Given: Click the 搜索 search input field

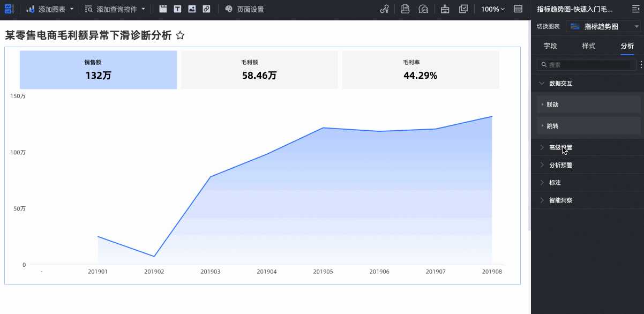Looking at the screenshot, I should pos(587,65).
